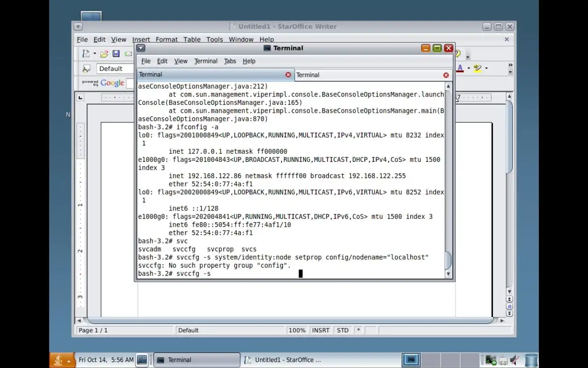The image size is (588, 368).
Task: Open the View menu in Terminal window
Action: pos(181,61)
